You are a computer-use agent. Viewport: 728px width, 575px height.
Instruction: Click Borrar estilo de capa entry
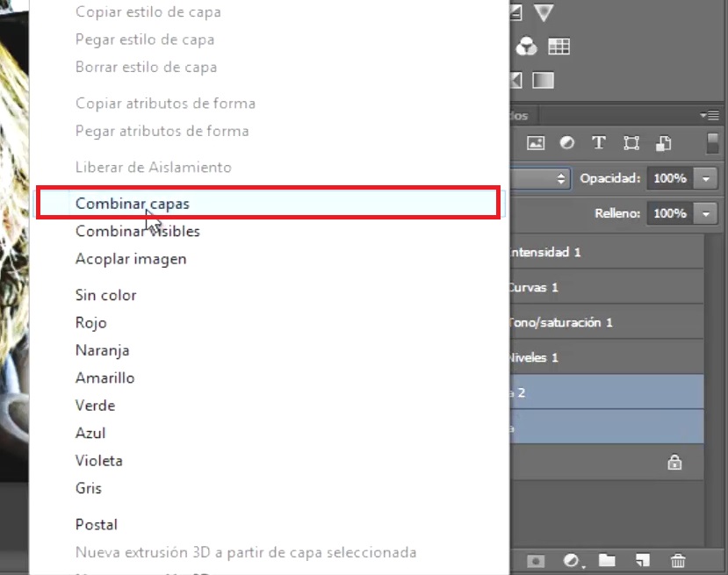coord(147,68)
